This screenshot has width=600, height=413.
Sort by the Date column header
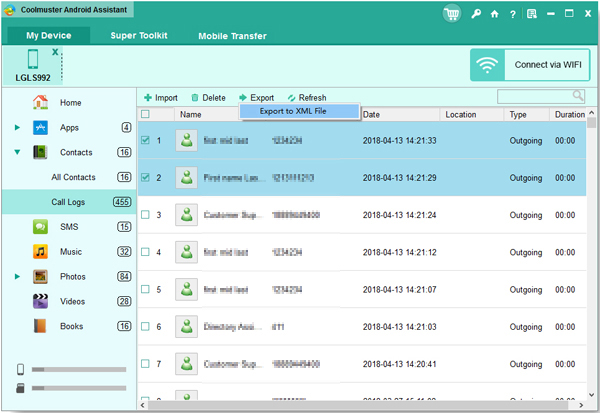pos(399,114)
